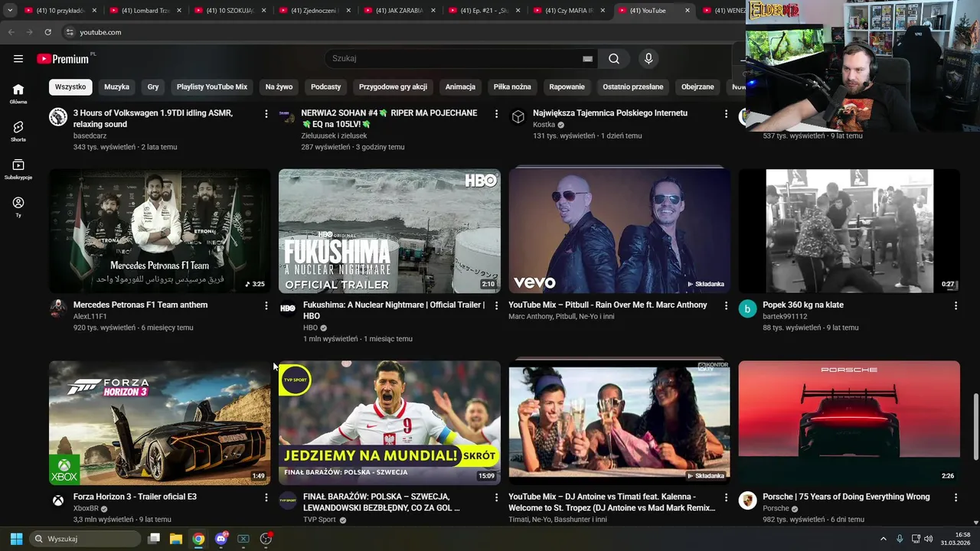Viewport: 980px width, 551px height.
Task: Select Playlisty YouTube Mix chip
Action: pos(212,87)
